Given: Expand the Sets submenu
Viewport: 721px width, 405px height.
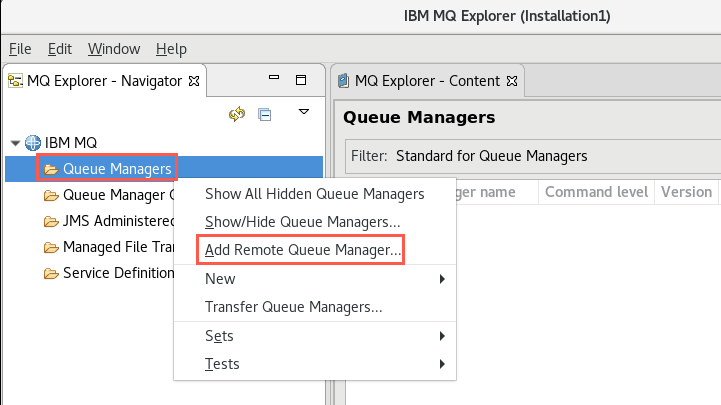Looking at the screenshot, I should [x=315, y=336].
